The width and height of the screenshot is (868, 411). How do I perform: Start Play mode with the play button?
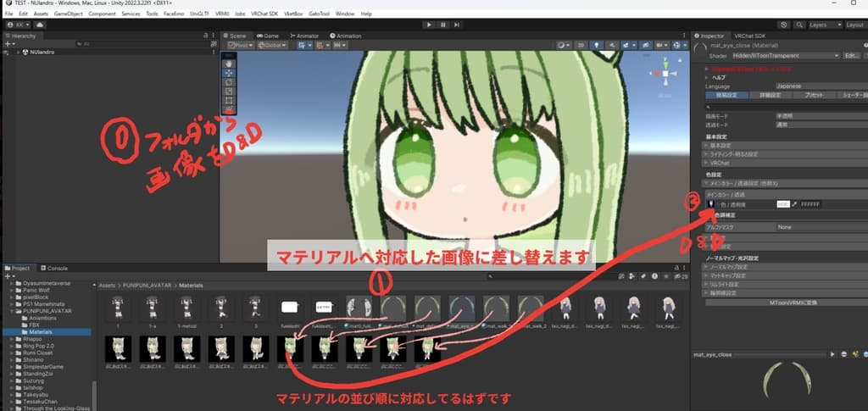click(429, 25)
